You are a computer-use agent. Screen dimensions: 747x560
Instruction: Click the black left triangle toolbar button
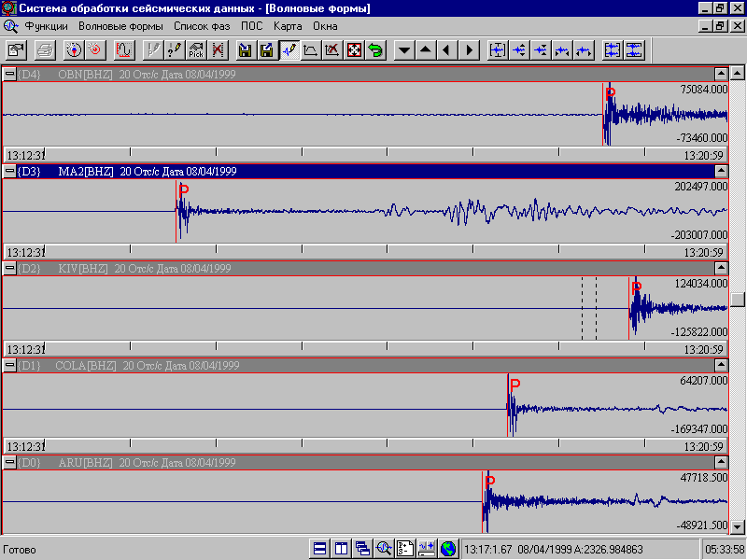(x=447, y=50)
